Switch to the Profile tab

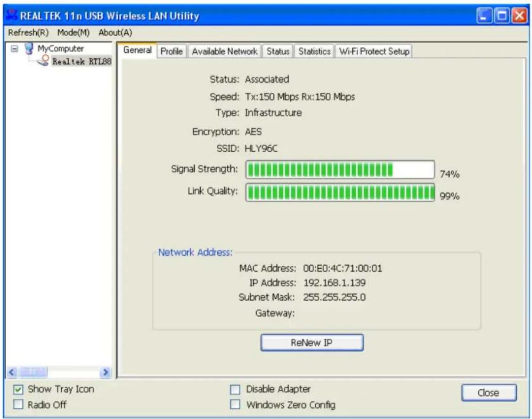(x=172, y=51)
